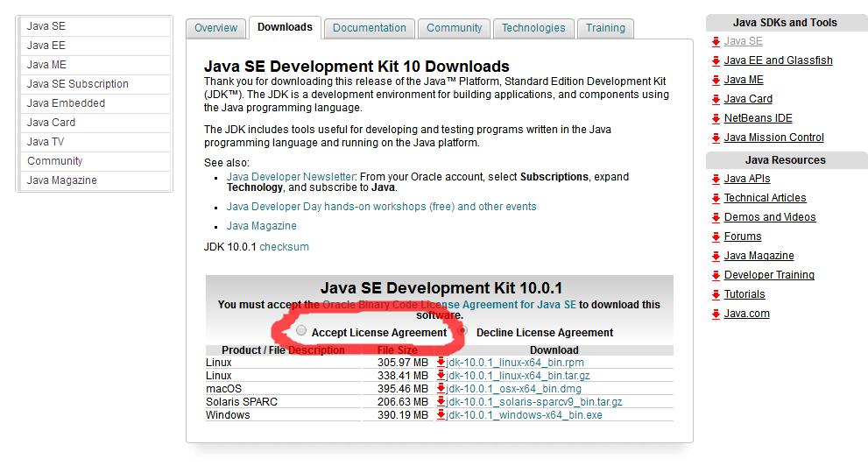
Task: Open the Tutorials link
Action: click(745, 294)
